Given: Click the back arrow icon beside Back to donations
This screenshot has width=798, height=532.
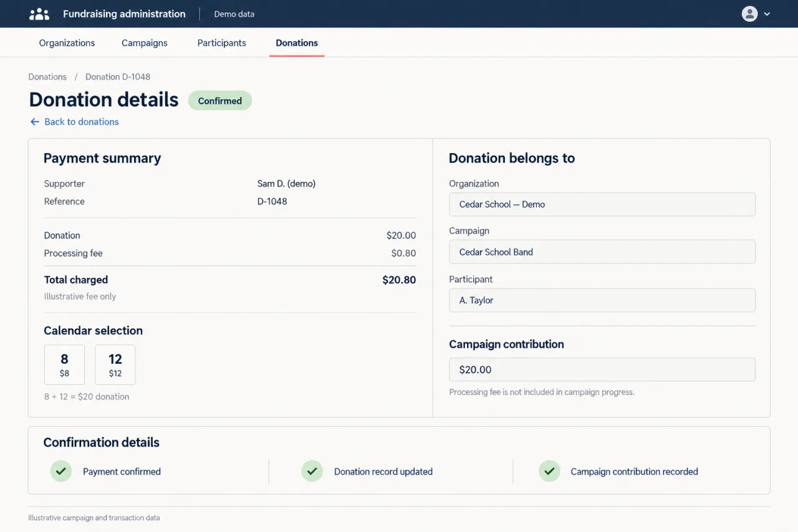Looking at the screenshot, I should [x=35, y=121].
